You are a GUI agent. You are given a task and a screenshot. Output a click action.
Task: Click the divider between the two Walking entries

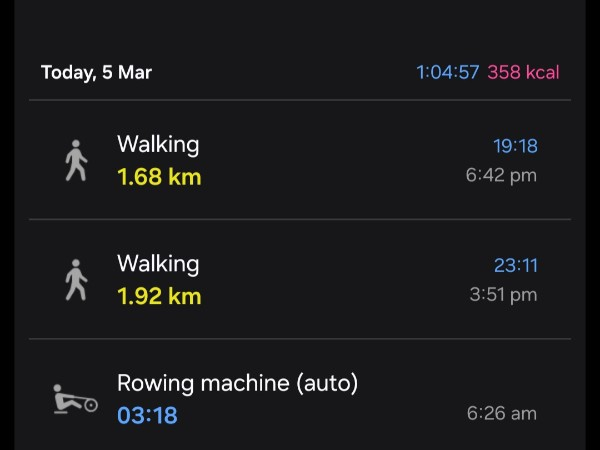[x=300, y=219]
